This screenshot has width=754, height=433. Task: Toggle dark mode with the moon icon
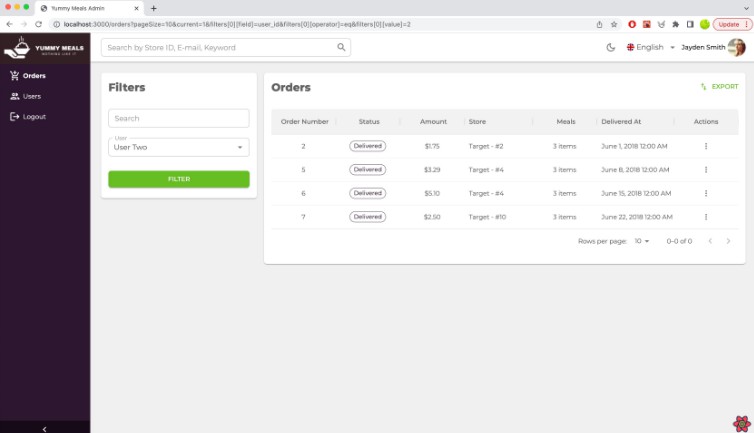pyautogui.click(x=611, y=47)
